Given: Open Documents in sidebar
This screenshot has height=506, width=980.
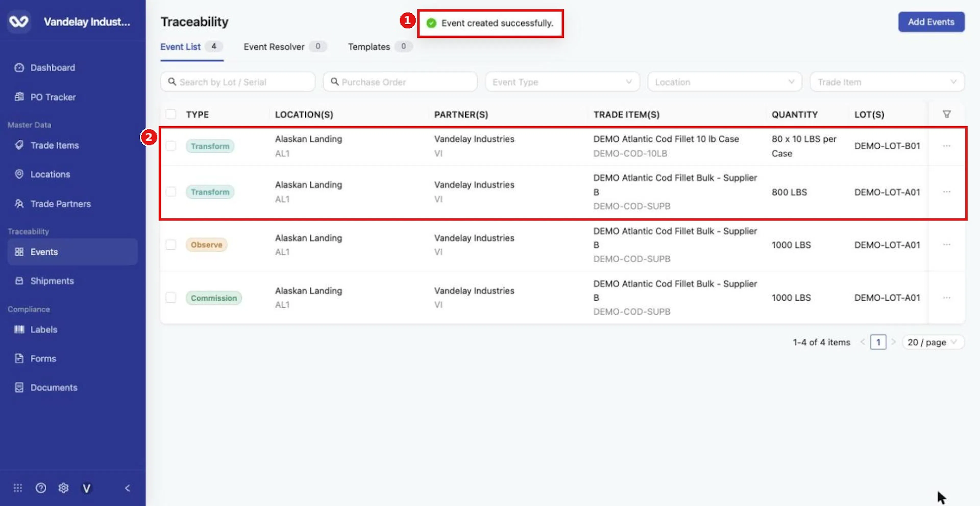Looking at the screenshot, I should (54, 387).
